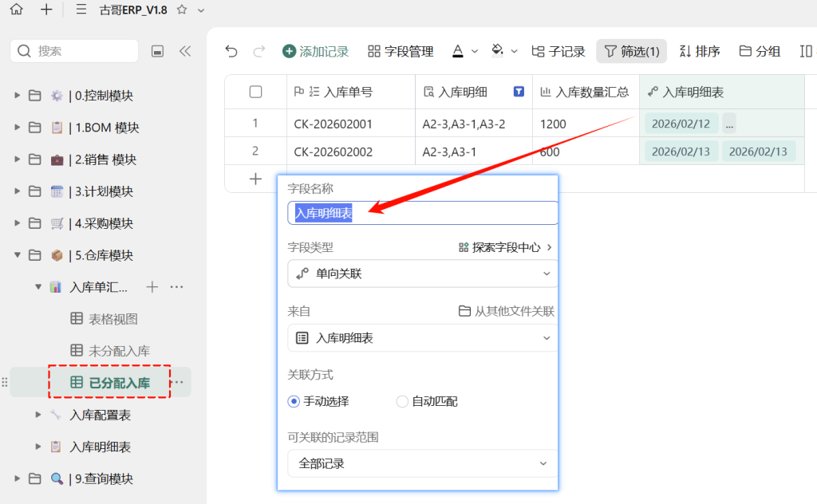Open 字段管理 field management
This screenshot has height=504, width=817.
point(401,51)
